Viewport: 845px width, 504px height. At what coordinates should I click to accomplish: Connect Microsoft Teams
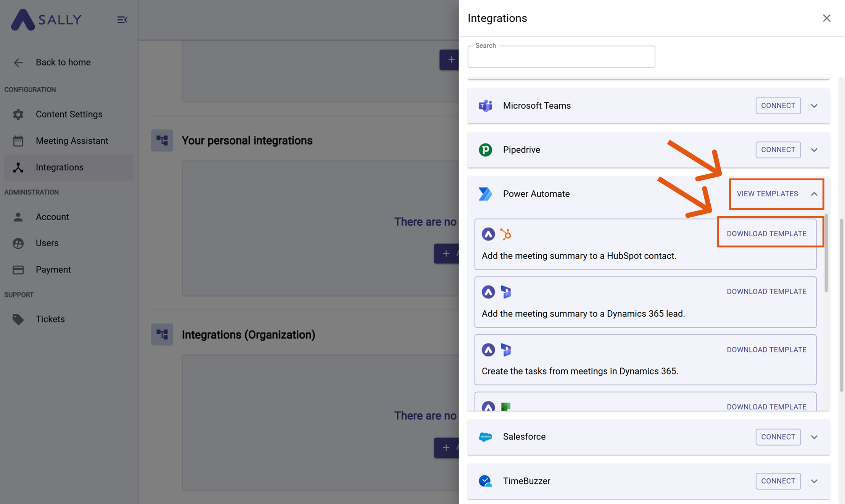coord(778,106)
